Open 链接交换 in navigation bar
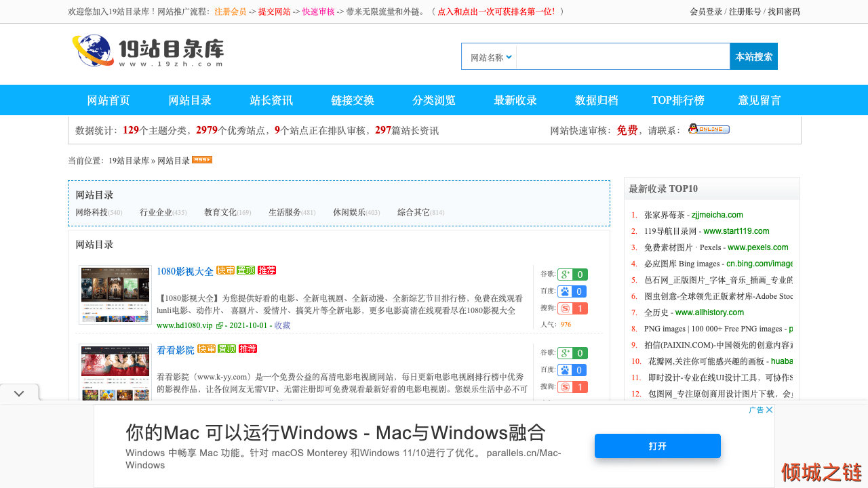868x488 pixels. [353, 100]
